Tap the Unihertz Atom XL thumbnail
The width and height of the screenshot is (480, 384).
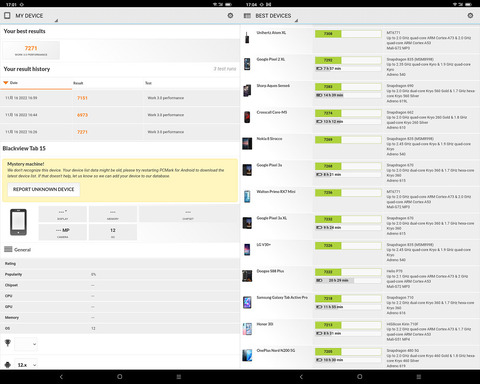[x=247, y=37]
